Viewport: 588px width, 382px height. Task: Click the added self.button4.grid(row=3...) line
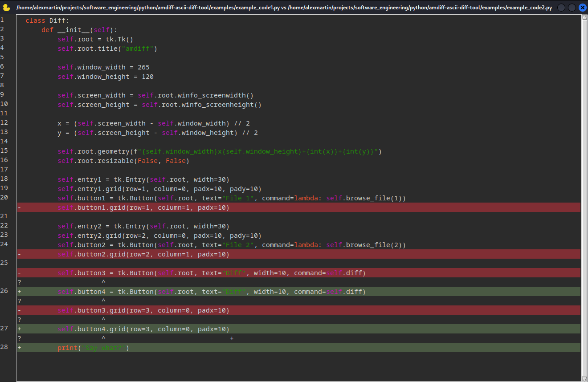coord(299,329)
